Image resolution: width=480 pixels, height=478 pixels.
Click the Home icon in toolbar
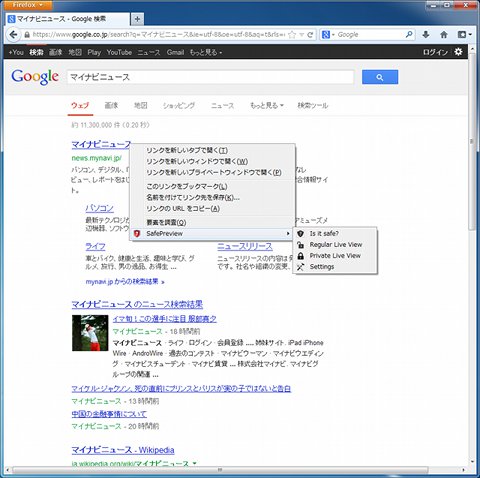pyautogui.click(x=444, y=34)
